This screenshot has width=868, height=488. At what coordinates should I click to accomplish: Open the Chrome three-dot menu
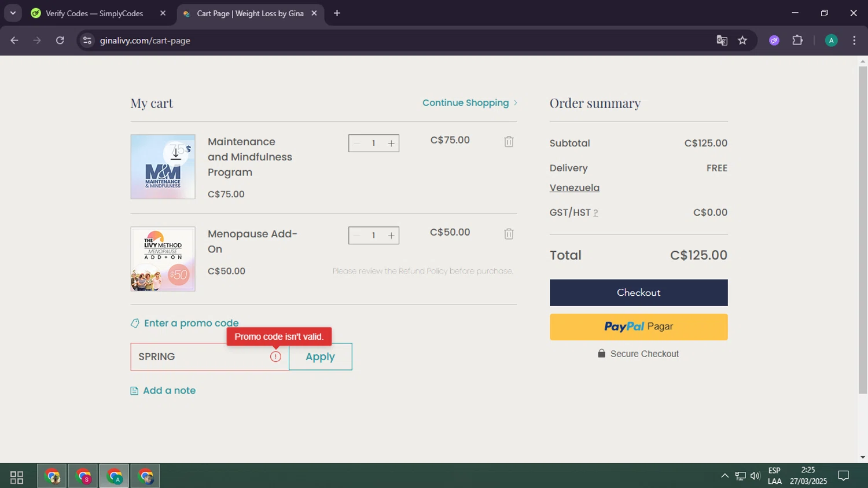pyautogui.click(x=854, y=41)
